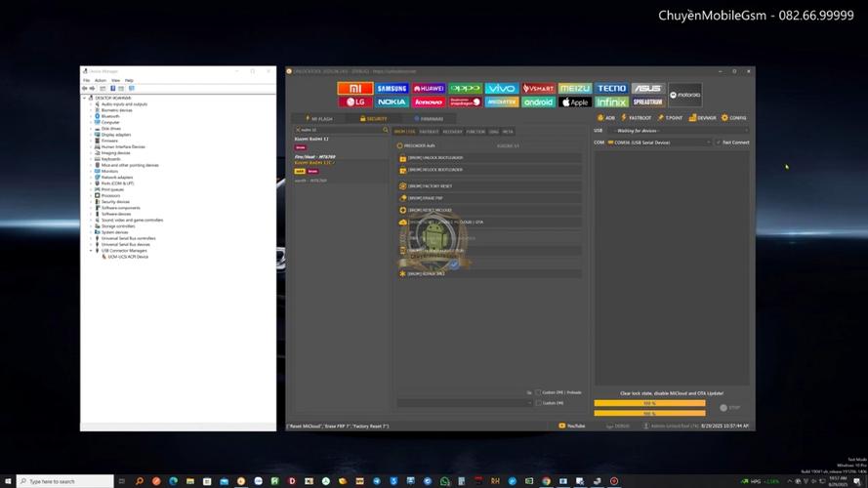Click the upper progress bar
This screenshot has width=868, height=488.
650,403
